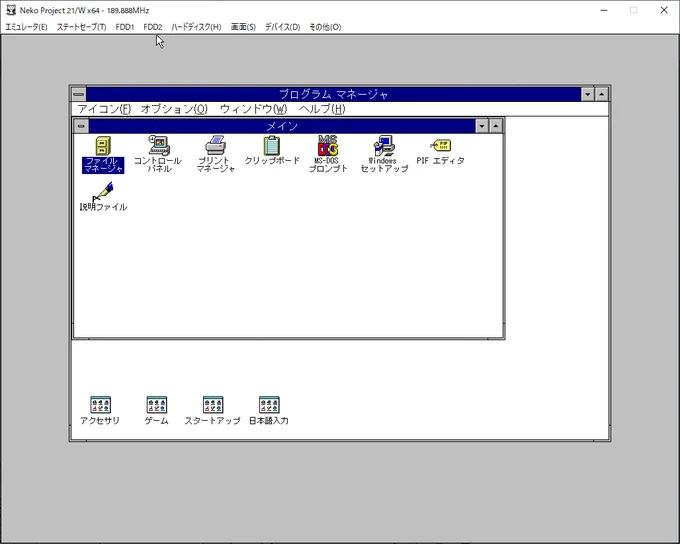Open the ステートセーブ(T) menu

coord(82,27)
